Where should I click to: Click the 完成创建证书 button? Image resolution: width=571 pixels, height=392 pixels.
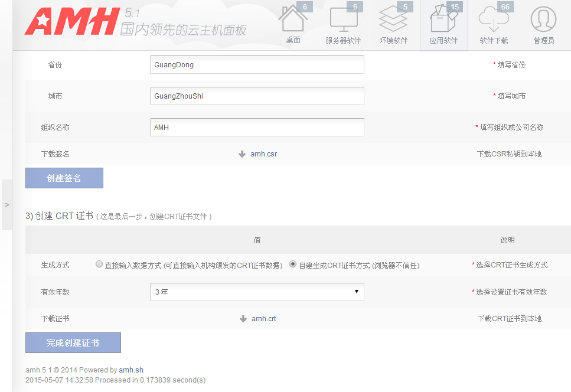pos(73,342)
